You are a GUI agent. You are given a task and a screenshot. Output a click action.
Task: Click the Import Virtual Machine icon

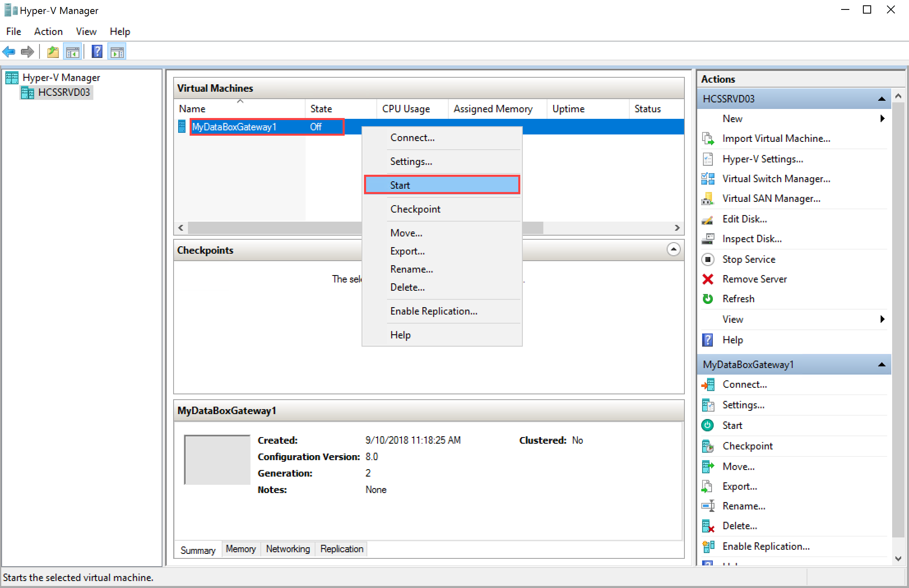[x=708, y=138]
